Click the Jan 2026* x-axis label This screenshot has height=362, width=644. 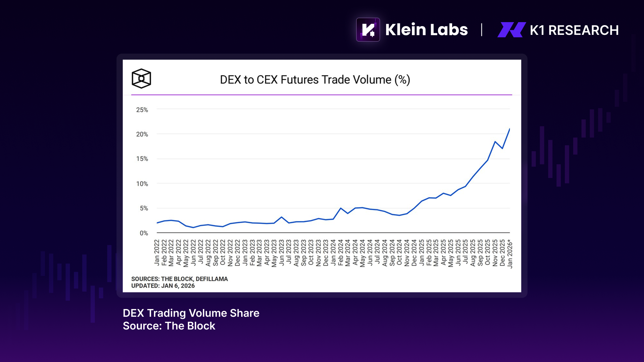(510, 254)
